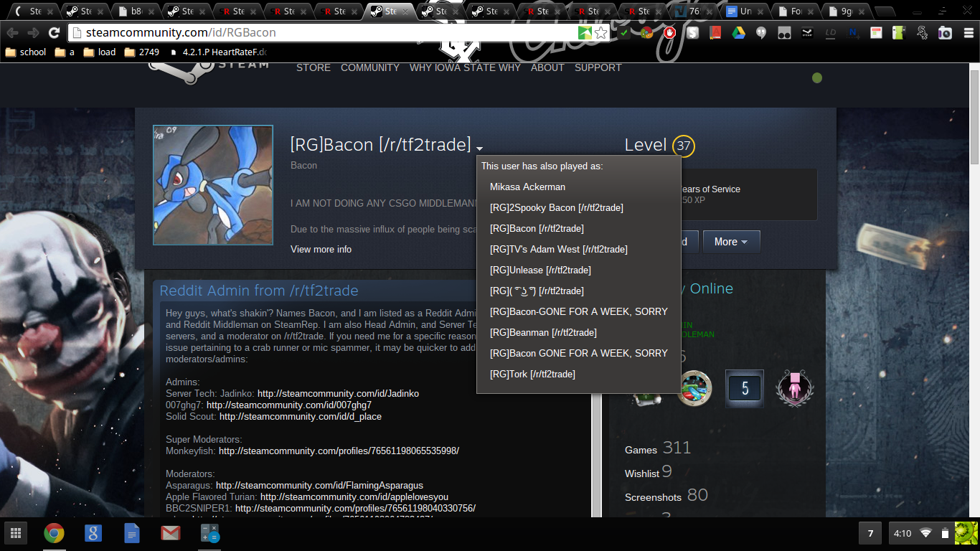The width and height of the screenshot is (980, 551).
Task: Open WHY IOWA STATE WHY menu item
Action: 465,67
